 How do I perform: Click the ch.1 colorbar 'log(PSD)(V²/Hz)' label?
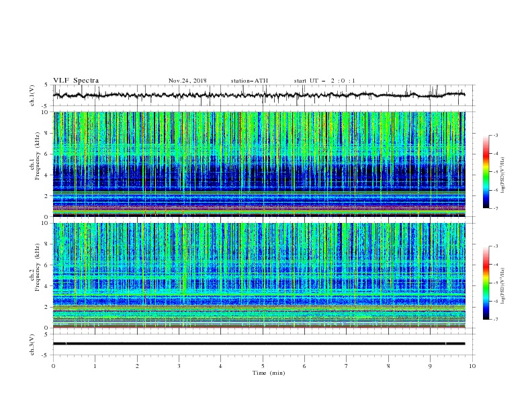pos(503,175)
